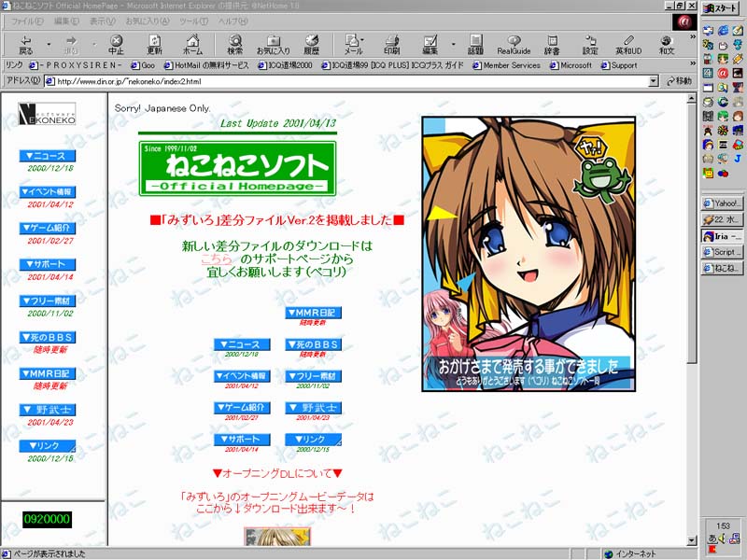Viewport: 747px width, 560px height.
Task: Click the NEKONEKO software logo in the sidebar
Action: 47,114
